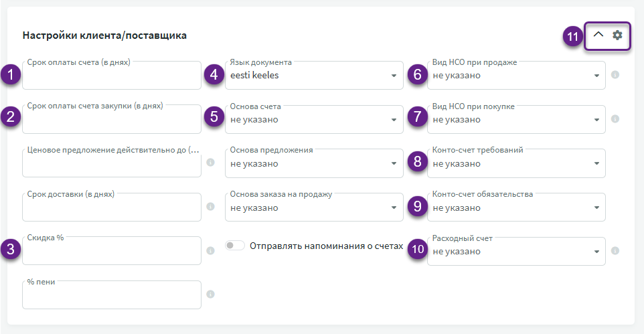Image resolution: width=644 pixels, height=334 pixels.
Task: Click the % пени input field
Action: (112, 297)
